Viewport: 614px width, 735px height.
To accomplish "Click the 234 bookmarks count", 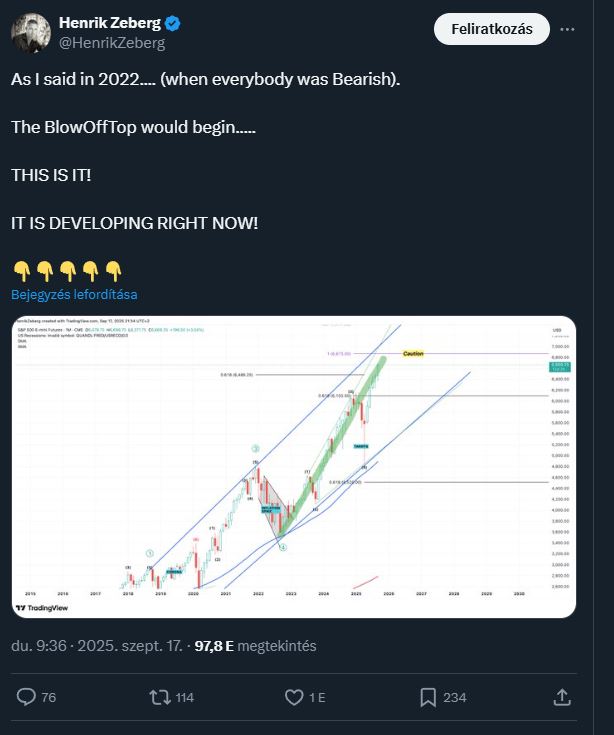I will coord(455,698).
